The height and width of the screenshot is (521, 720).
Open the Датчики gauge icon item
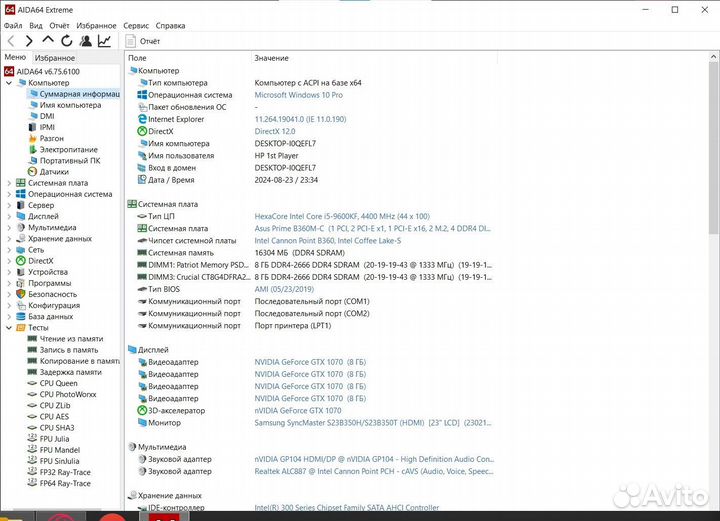click(33, 172)
